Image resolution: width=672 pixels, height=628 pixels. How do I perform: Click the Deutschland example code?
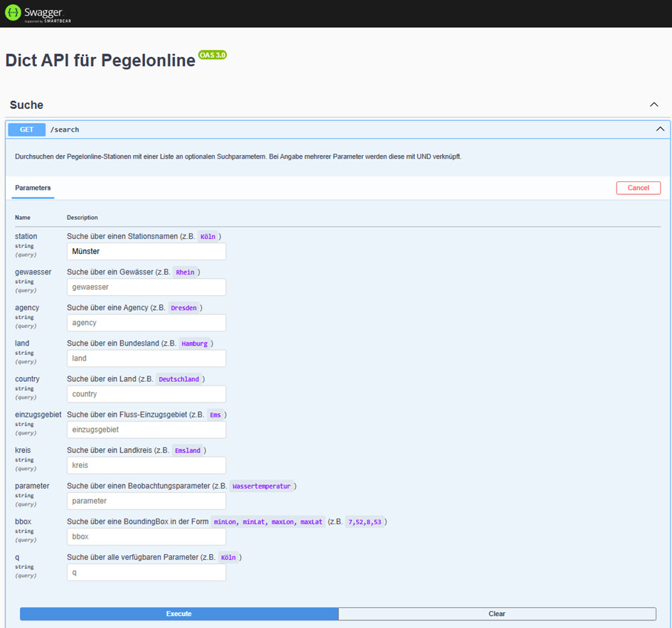[178, 379]
